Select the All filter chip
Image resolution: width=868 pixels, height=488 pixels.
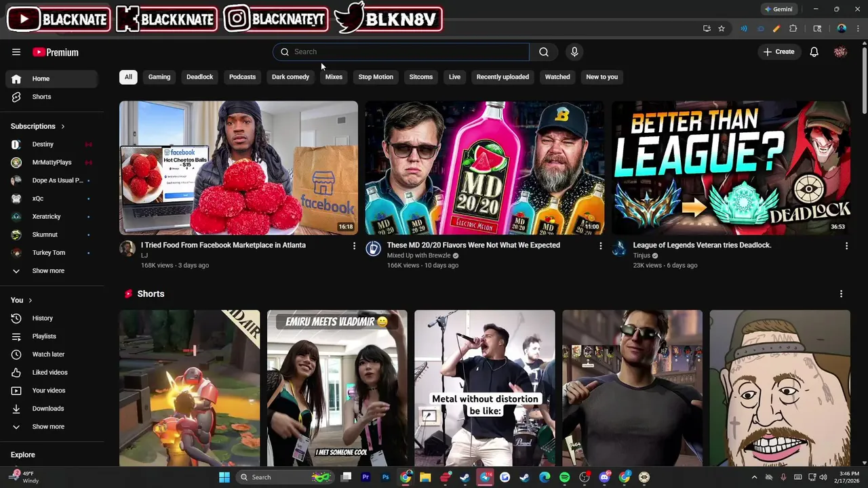pos(128,77)
